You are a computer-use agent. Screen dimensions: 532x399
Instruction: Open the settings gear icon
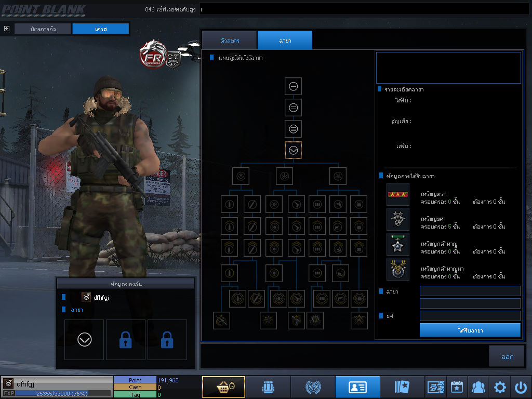click(x=500, y=387)
